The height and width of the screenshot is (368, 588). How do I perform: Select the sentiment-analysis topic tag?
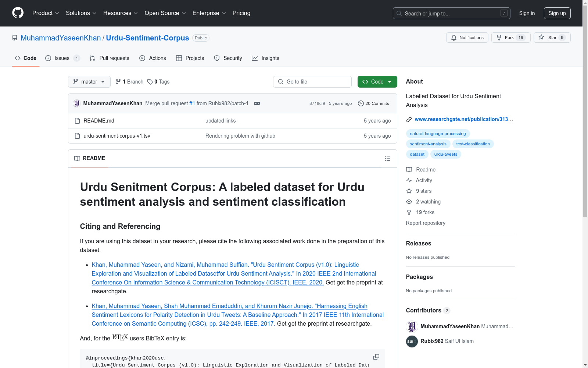pos(428,144)
